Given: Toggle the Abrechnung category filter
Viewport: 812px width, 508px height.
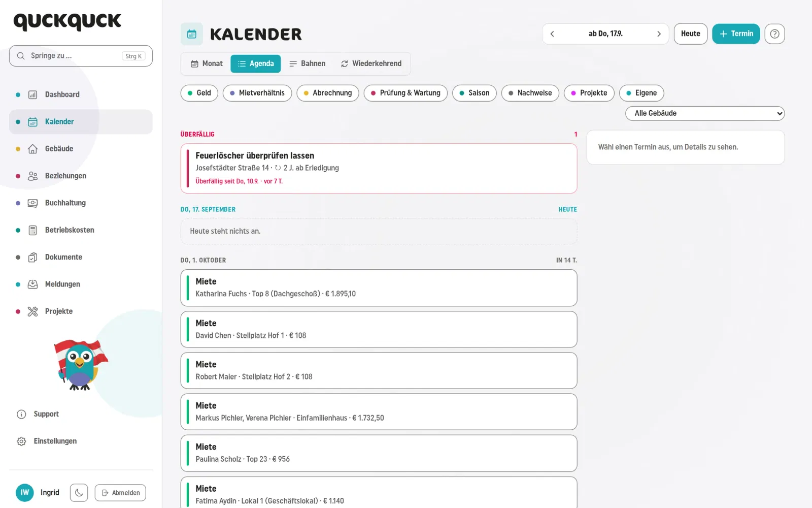Looking at the screenshot, I should [x=328, y=93].
